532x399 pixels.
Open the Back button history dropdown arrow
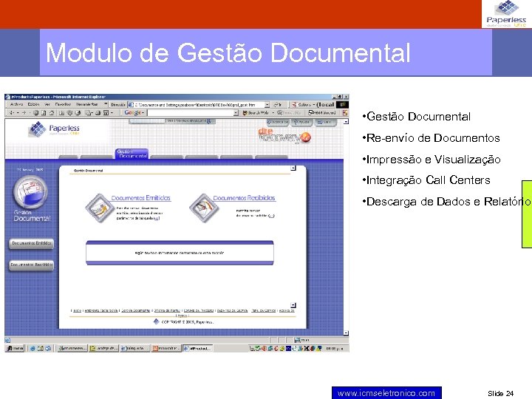click(x=18, y=113)
